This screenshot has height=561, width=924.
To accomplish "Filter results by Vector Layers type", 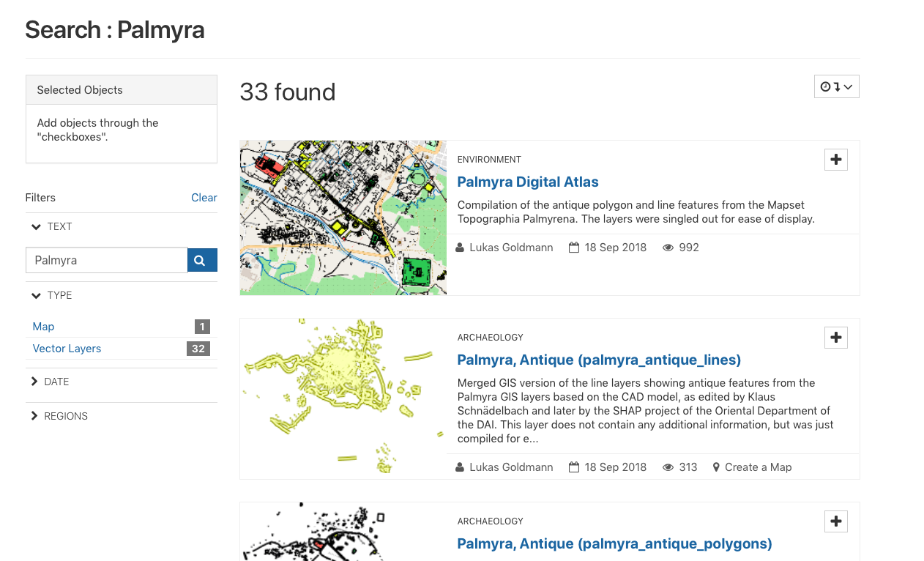I will coord(67,349).
